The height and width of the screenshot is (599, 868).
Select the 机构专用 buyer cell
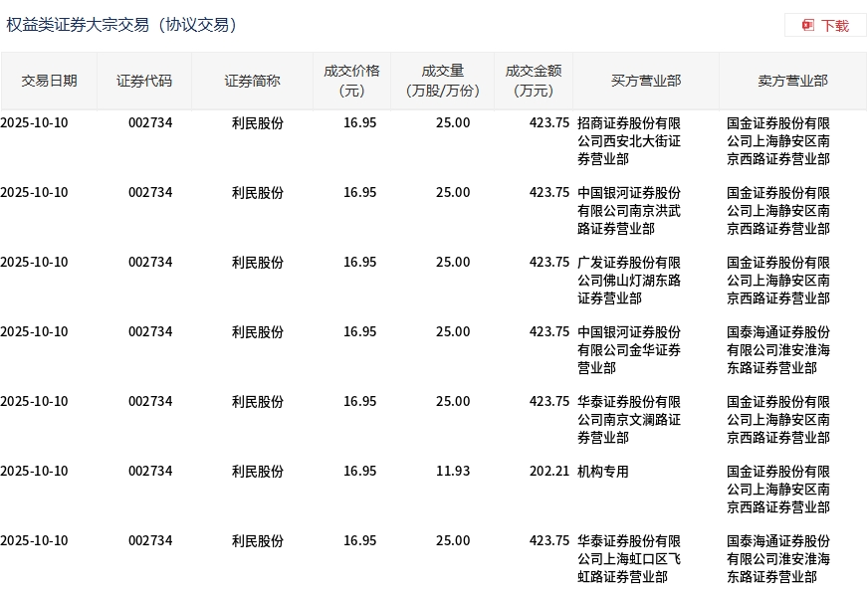coord(603,471)
